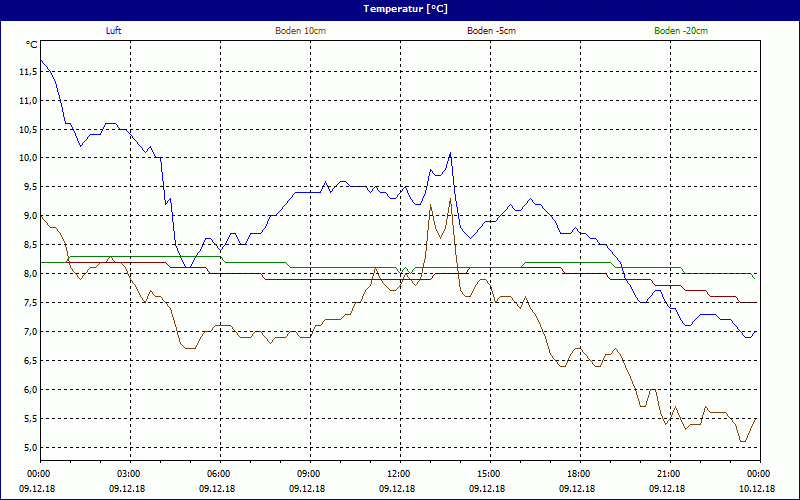The width and height of the screenshot is (800, 500).
Task: Click the 03:00 time axis label
Action: click(x=129, y=473)
